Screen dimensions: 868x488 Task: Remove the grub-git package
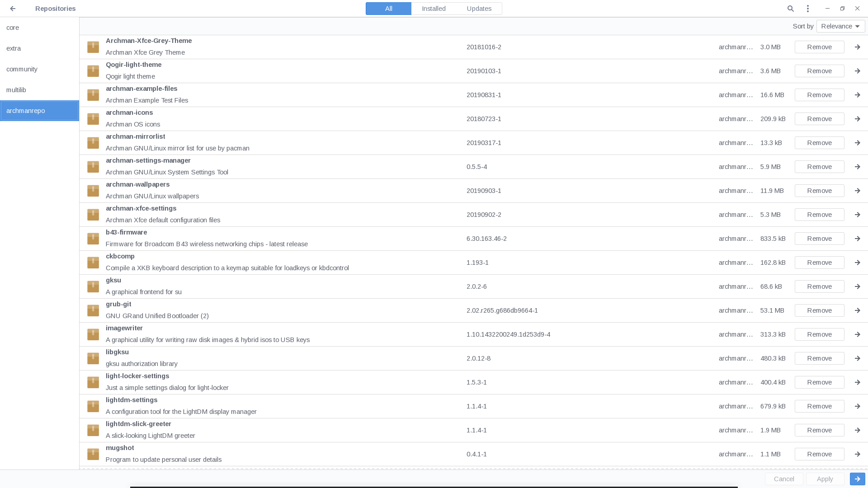[819, 310]
